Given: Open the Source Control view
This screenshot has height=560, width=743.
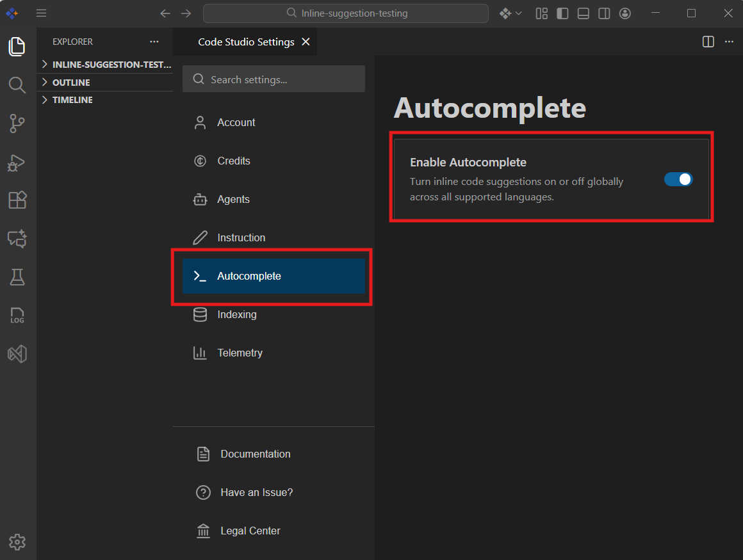Looking at the screenshot, I should pos(17,124).
